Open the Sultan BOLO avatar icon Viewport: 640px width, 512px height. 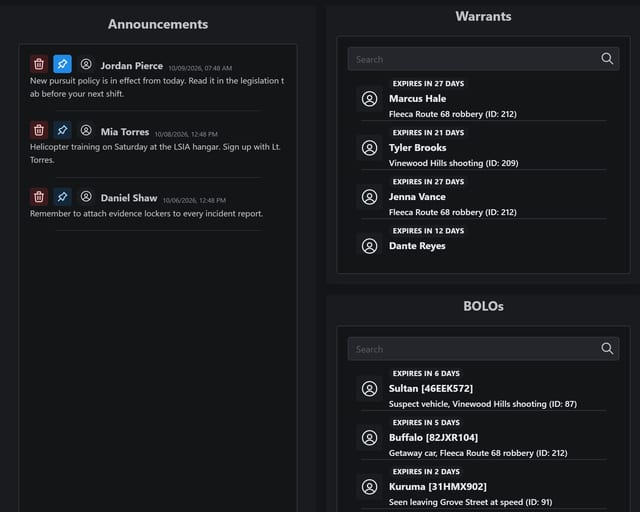pyautogui.click(x=369, y=389)
